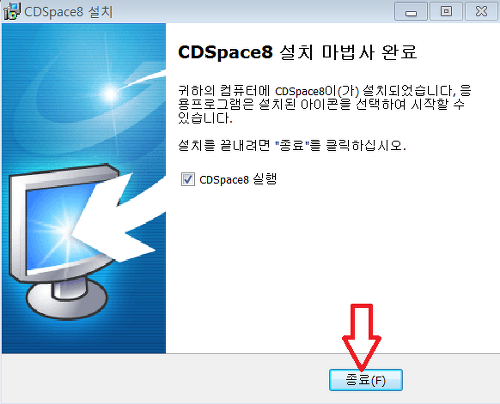Image resolution: width=500 pixels, height=404 pixels.
Task: Click the CDSpace8 설치 title bar text
Action: [68, 12]
